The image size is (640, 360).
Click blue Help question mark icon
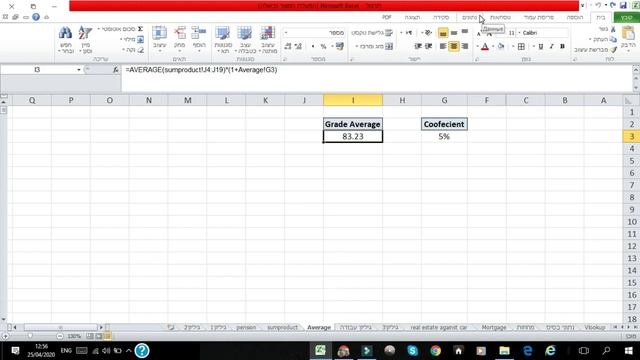36,17
